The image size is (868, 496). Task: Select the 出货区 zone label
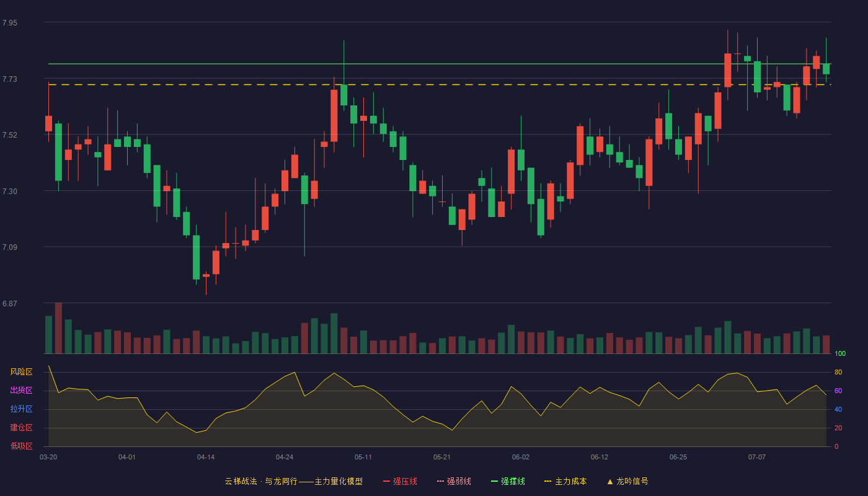click(x=21, y=391)
